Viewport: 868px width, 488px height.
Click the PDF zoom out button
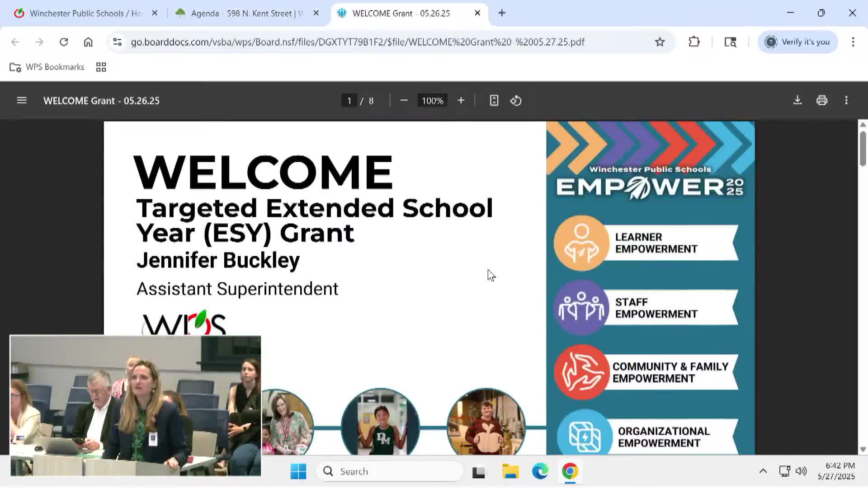[x=404, y=100]
